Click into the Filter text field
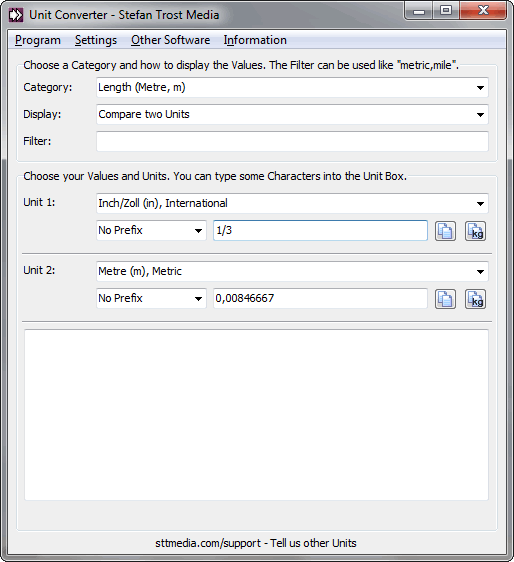Screen dimensions: 514x562 tap(292, 141)
